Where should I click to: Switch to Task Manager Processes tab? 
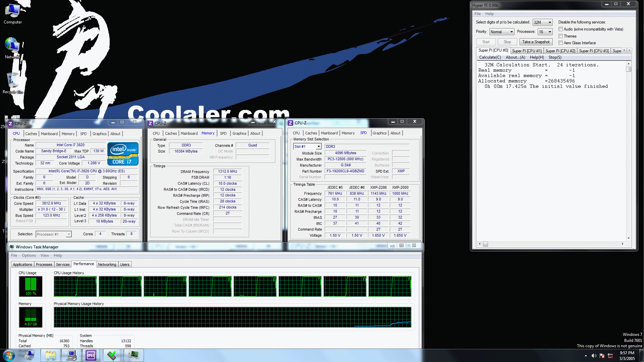click(44, 264)
